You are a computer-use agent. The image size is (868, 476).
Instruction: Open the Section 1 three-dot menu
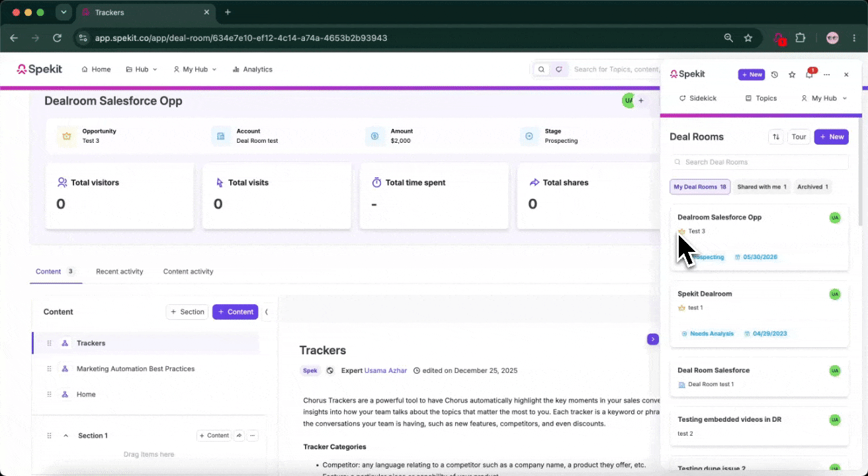[253, 436]
